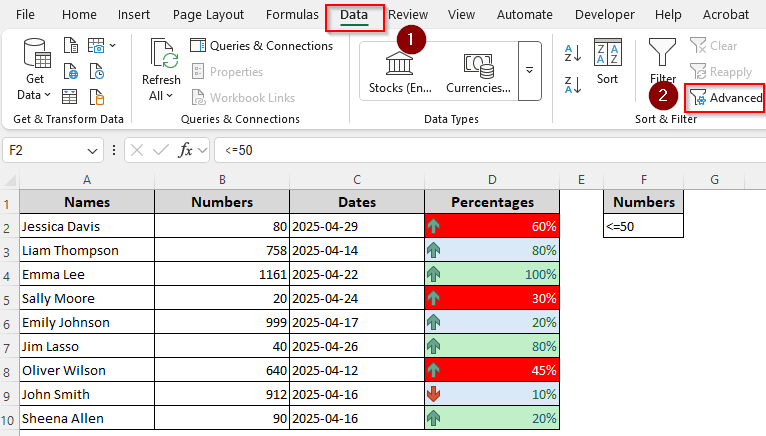
Task: Click the greyed Properties icon
Action: 198,71
